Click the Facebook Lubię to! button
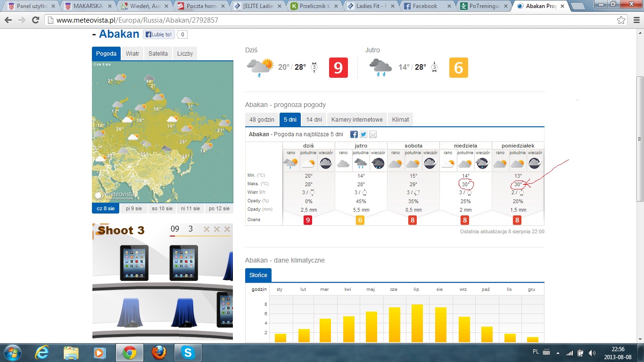This screenshot has width=644, height=362. pos(159,34)
